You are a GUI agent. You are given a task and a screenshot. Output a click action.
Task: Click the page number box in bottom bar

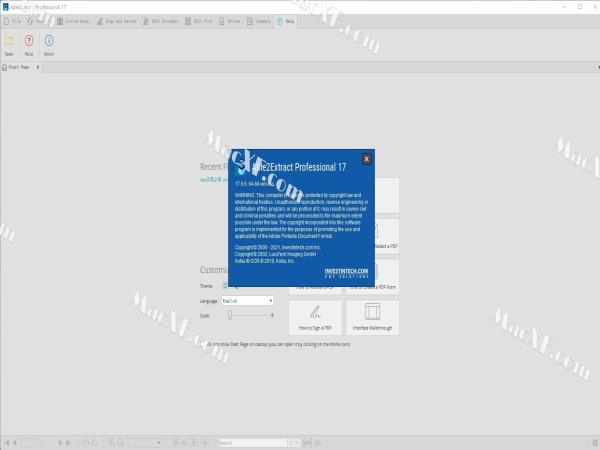[x=29, y=443]
